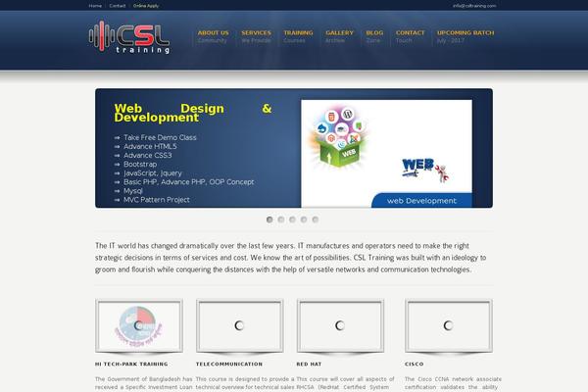The image size is (588, 392).
Task: Open the Contact menu in main navigation
Action: point(411,36)
